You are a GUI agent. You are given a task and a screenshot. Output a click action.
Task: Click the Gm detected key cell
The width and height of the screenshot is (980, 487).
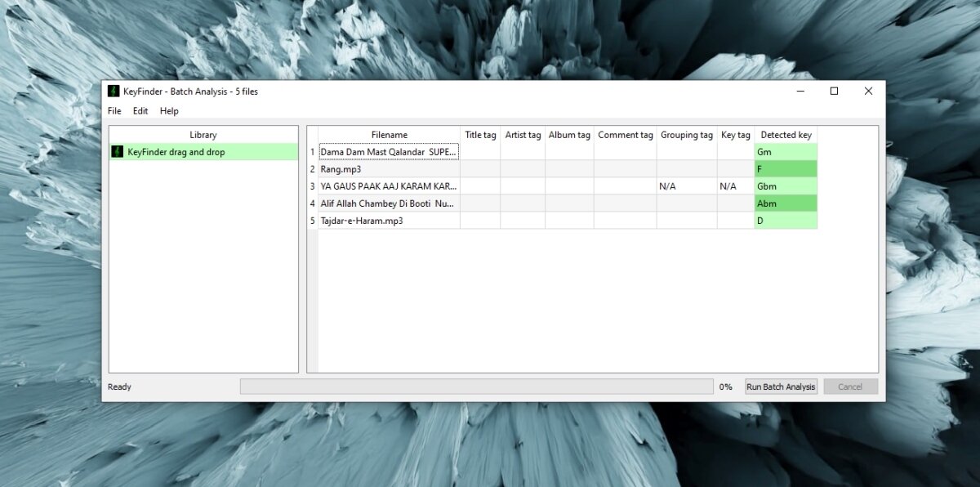[x=784, y=151]
